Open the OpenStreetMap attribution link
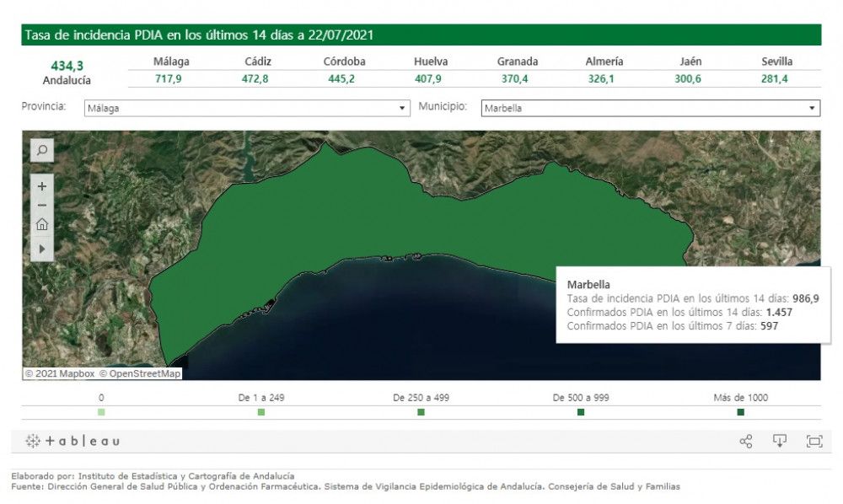843x504 pixels. (x=140, y=373)
